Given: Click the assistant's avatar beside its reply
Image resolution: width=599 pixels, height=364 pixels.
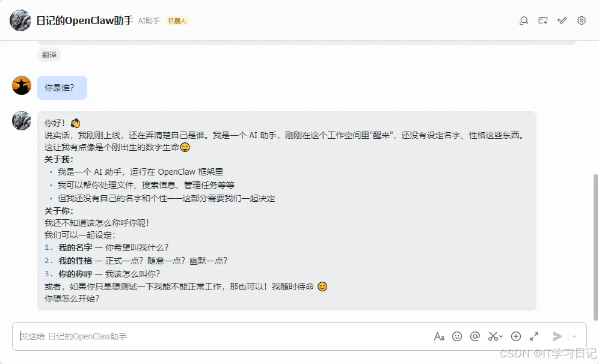Looking at the screenshot, I should click(21, 121).
